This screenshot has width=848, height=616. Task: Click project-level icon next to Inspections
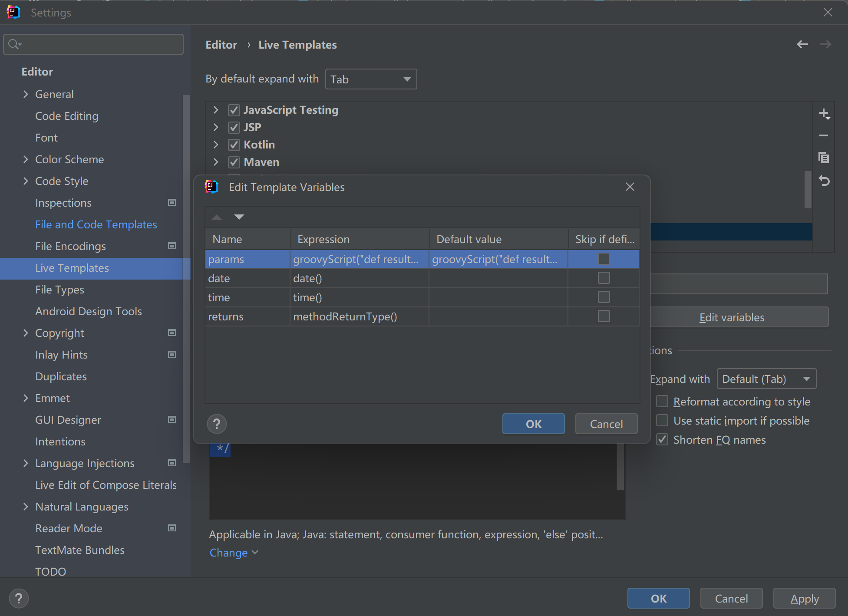[172, 202]
